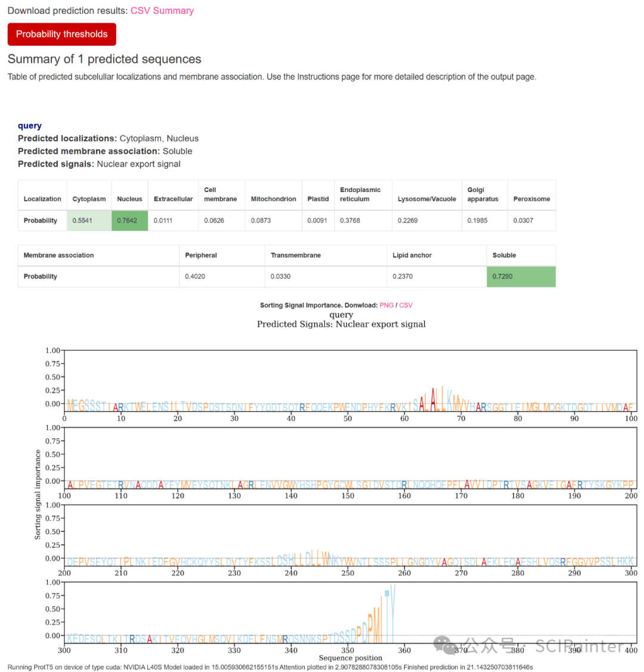Screen dimensions: 644x672
Task: Click the blue query sequence name
Action: pos(30,126)
